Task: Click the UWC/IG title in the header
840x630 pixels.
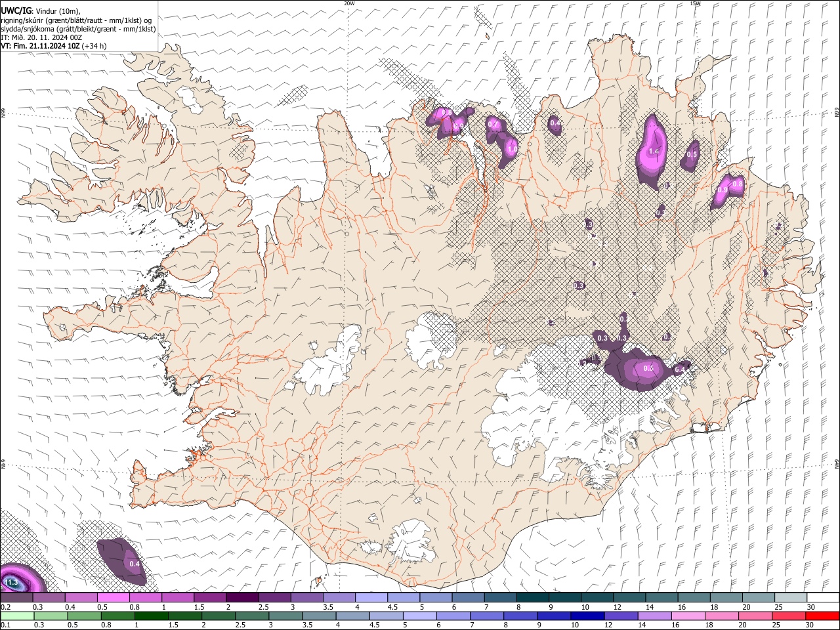Action: [x=15, y=11]
